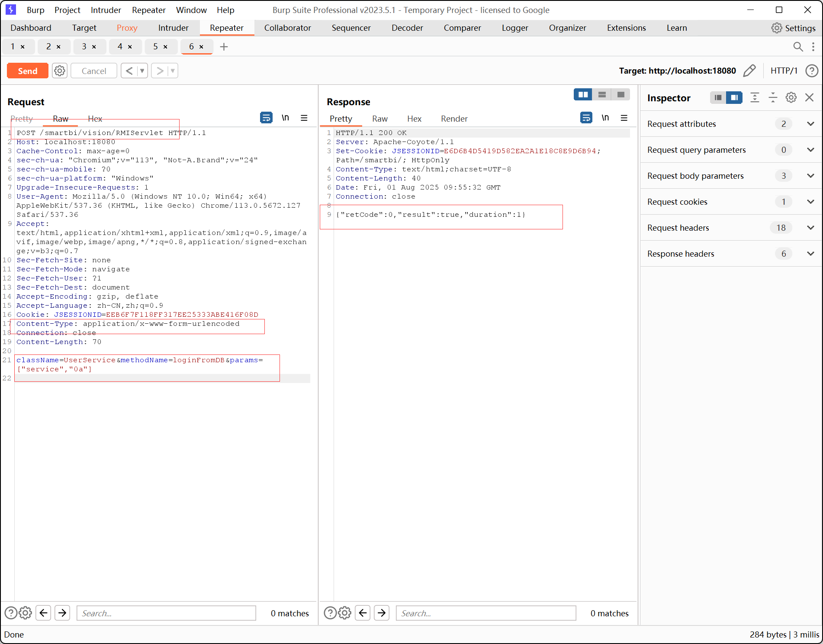This screenshot has height=644, width=823.
Task: Open Request editor hamburger menu
Action: click(304, 118)
